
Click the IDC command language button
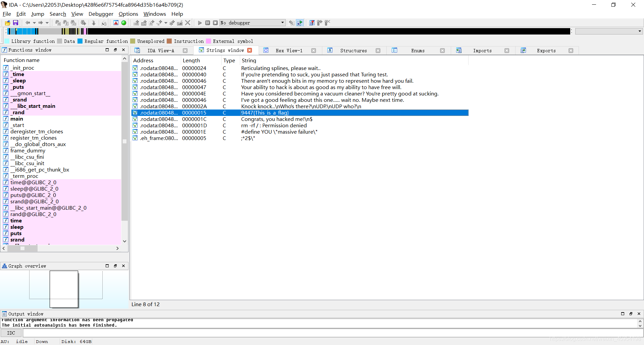tap(11, 333)
